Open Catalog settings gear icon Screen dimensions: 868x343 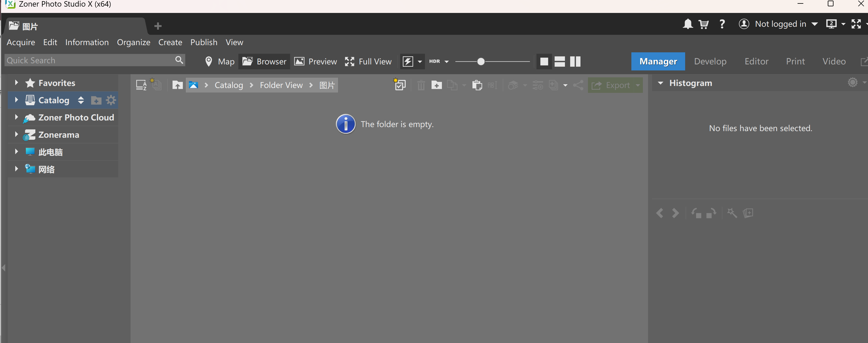111,100
